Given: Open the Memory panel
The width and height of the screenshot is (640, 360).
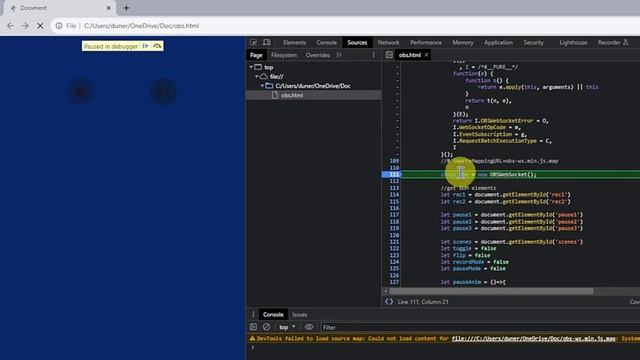Looking at the screenshot, I should click(x=463, y=42).
